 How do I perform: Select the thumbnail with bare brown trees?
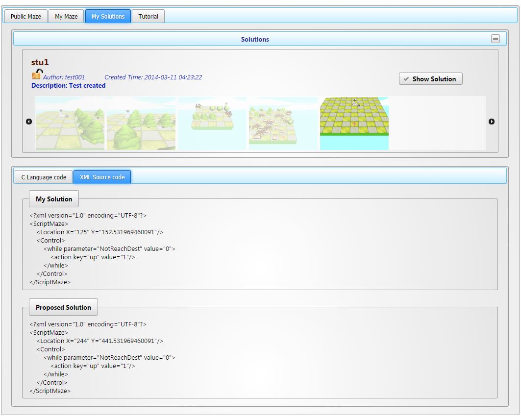click(x=283, y=123)
